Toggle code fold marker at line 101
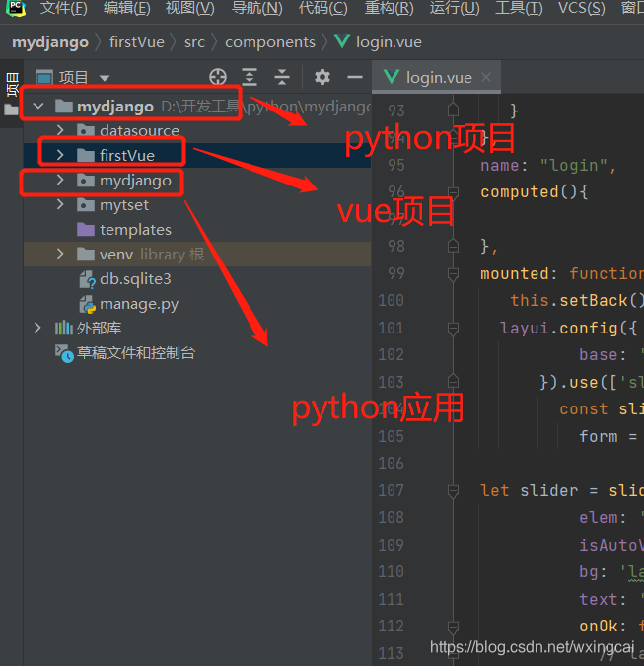 click(453, 329)
